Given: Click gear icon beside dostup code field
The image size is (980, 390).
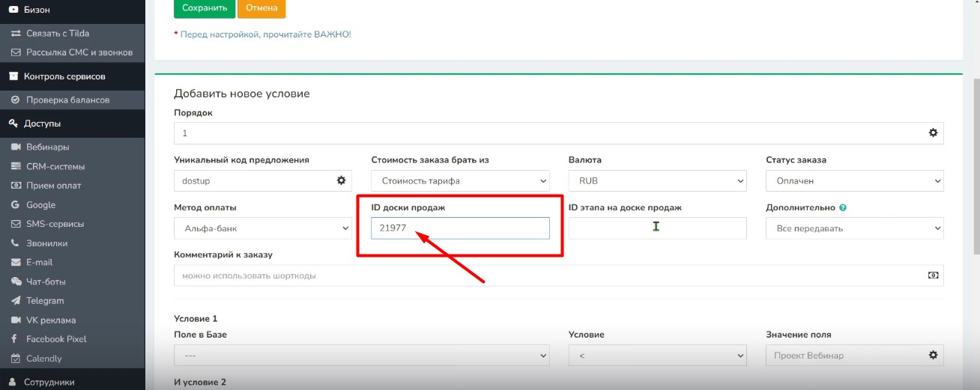Looking at the screenshot, I should click(341, 180).
